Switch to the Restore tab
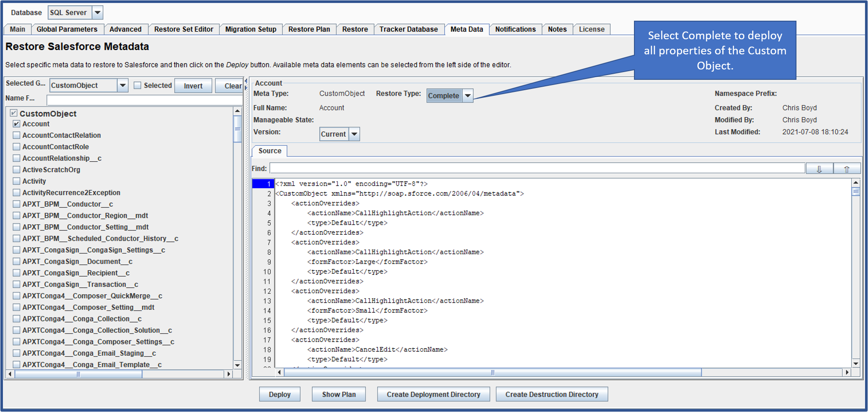Viewport: 868px width, 412px height. (355, 29)
